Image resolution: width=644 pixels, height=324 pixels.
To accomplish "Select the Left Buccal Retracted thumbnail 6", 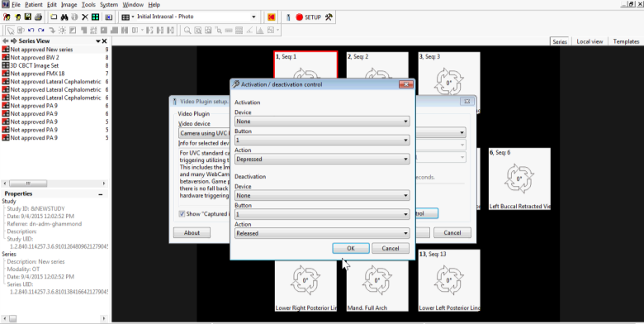I will 519,179.
